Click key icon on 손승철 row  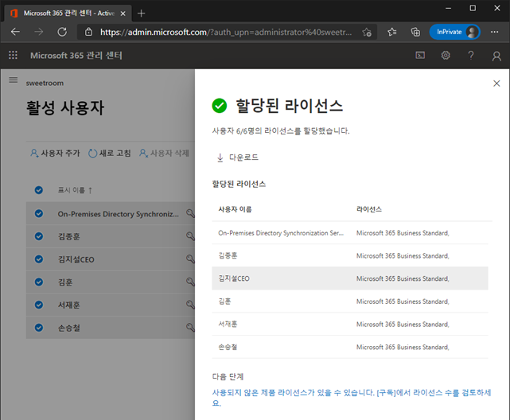190,328
